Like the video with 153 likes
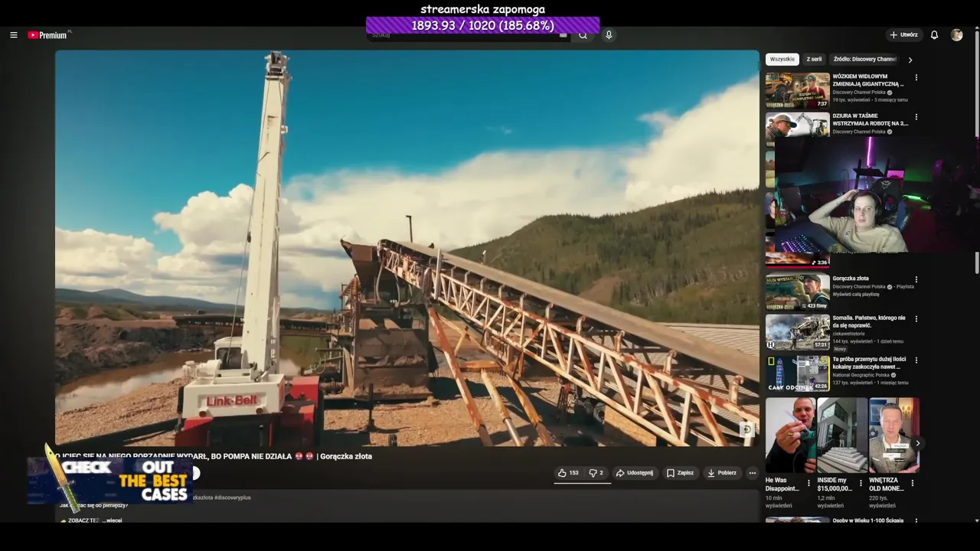980x551 pixels. tap(568, 473)
